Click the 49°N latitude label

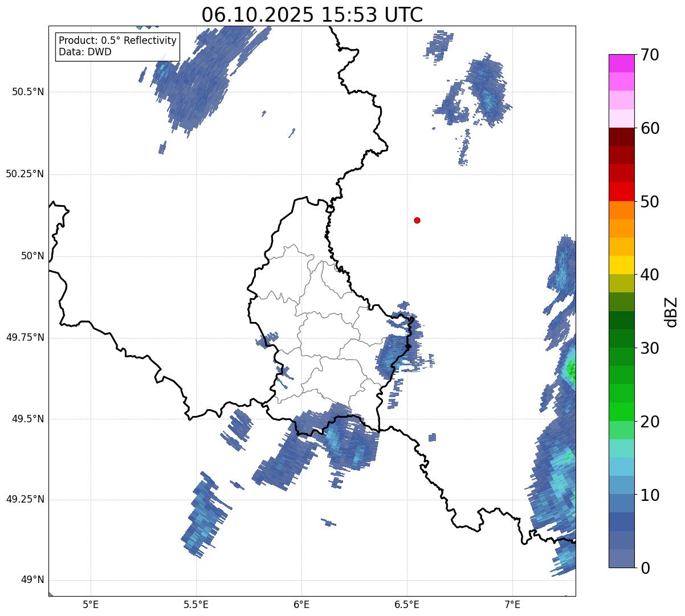pos(32,580)
